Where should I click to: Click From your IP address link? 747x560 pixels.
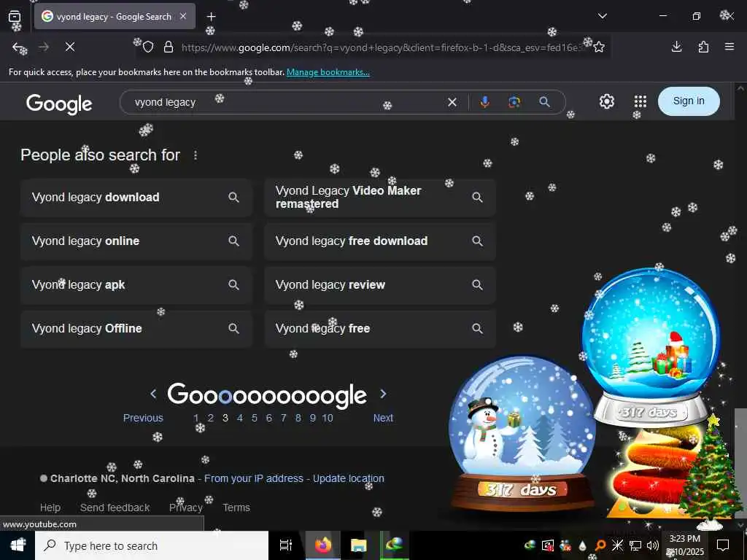(x=254, y=478)
